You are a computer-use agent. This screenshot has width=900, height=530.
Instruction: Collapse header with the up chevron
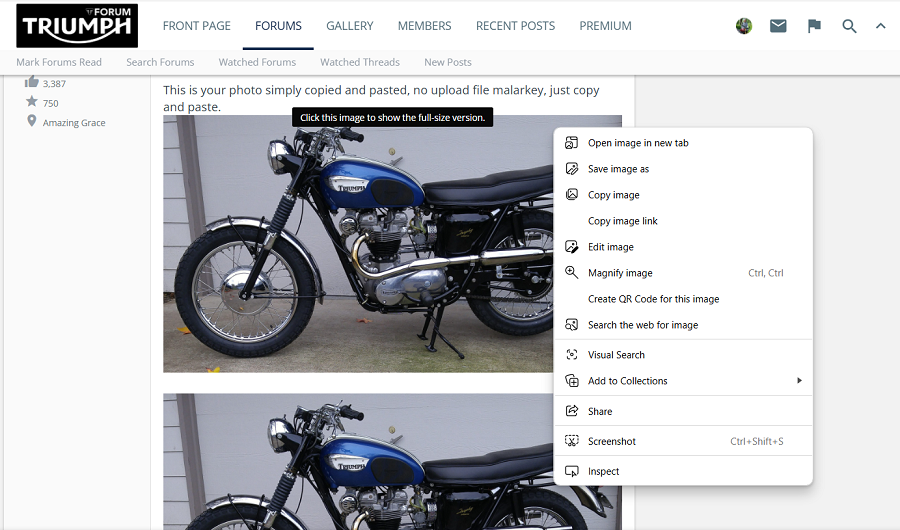point(880,26)
